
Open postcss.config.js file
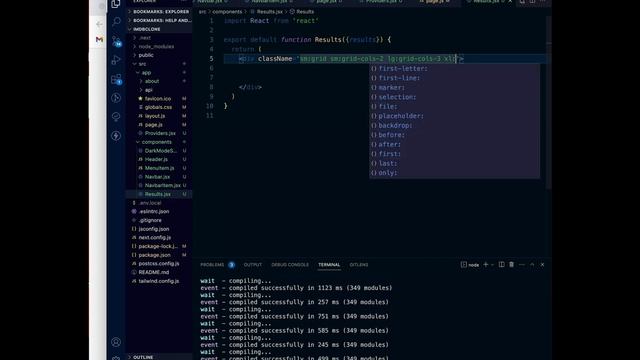point(159,264)
